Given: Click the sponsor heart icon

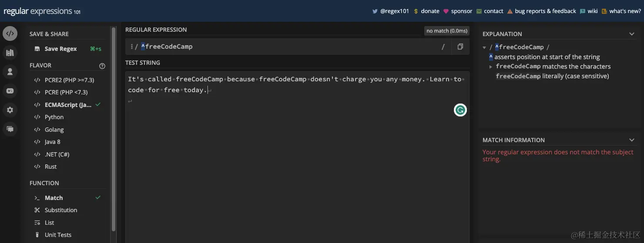Looking at the screenshot, I should point(446,11).
